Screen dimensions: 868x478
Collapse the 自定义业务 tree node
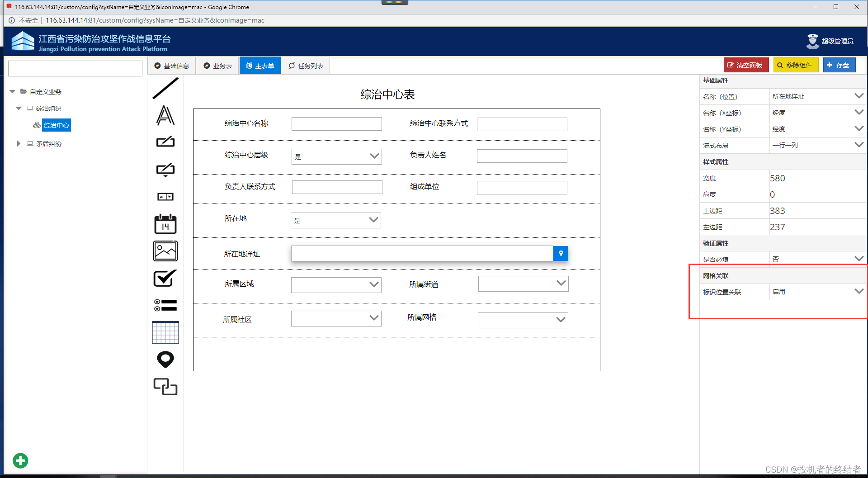coord(12,91)
